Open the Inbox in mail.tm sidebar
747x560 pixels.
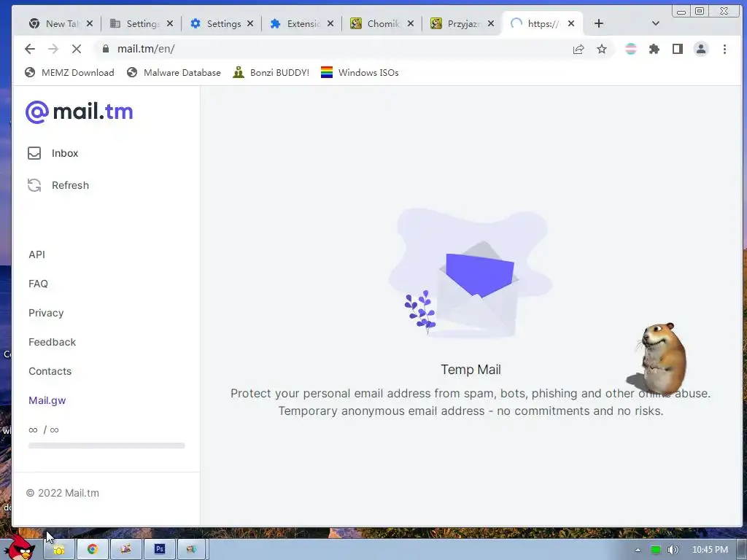point(65,153)
